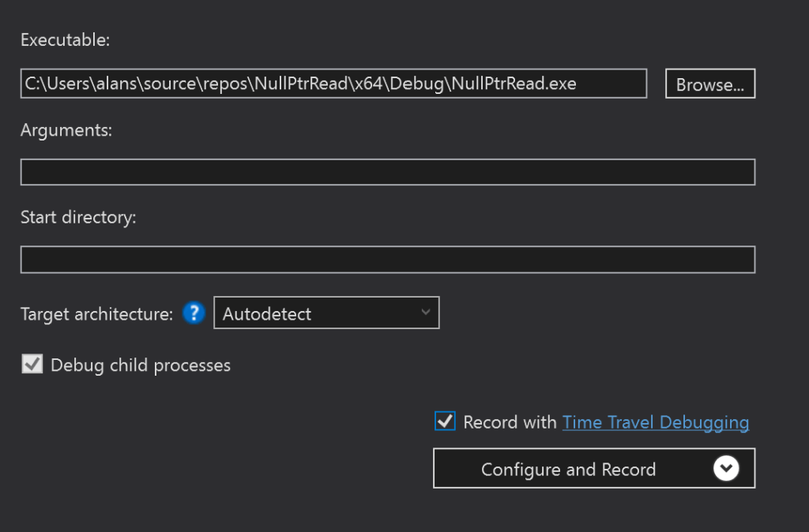Focus the Executable path text field

point(333,84)
